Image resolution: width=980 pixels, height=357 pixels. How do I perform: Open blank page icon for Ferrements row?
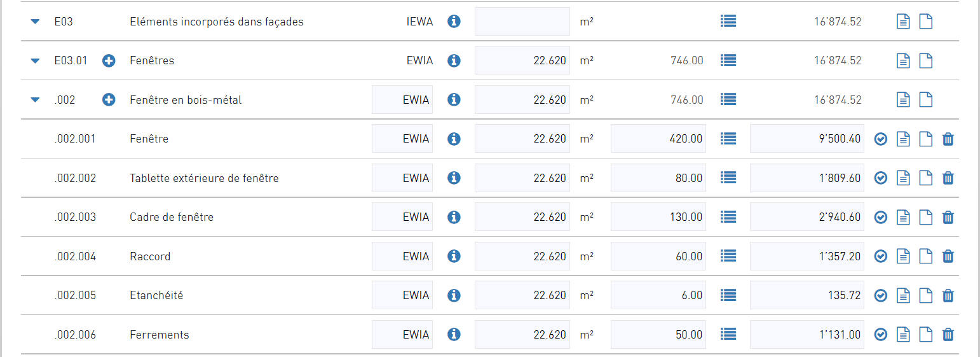[927, 335]
